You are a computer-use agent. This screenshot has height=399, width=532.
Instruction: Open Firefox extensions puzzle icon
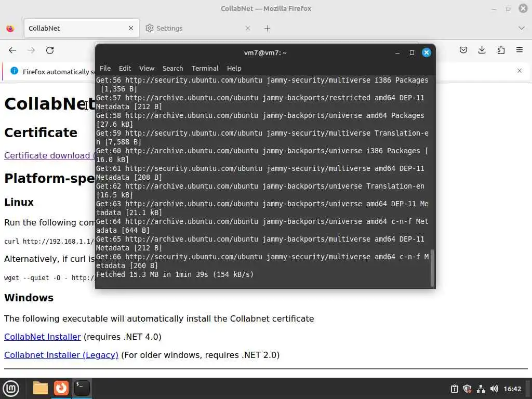[x=501, y=50]
